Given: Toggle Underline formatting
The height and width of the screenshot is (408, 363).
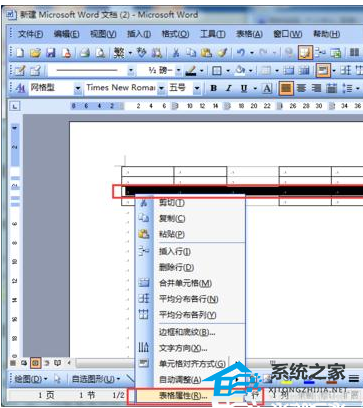Looking at the screenshot, I should [244, 88].
